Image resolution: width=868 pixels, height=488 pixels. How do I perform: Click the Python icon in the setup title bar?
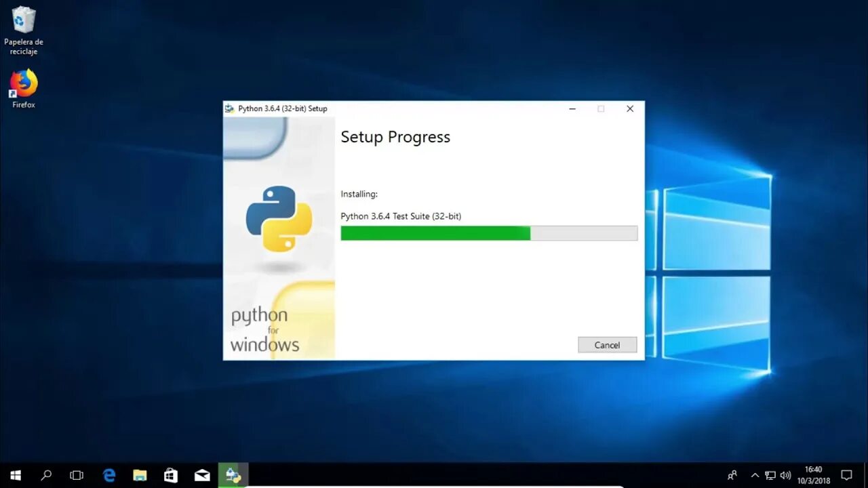pos(230,108)
